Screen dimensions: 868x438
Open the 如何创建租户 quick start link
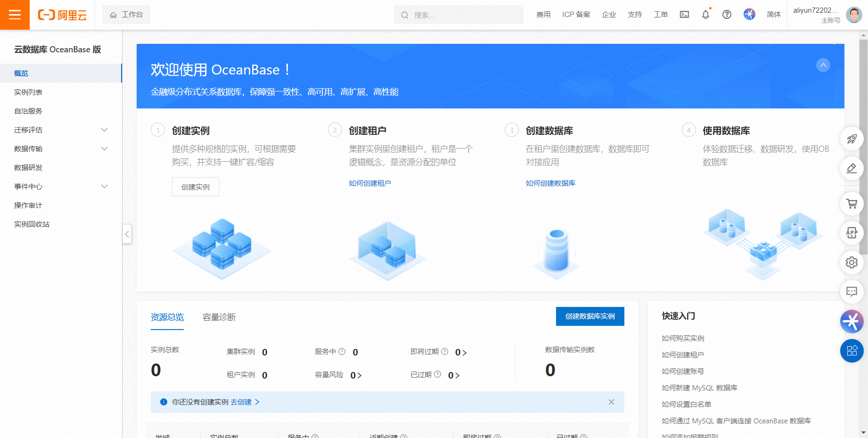[x=683, y=355]
